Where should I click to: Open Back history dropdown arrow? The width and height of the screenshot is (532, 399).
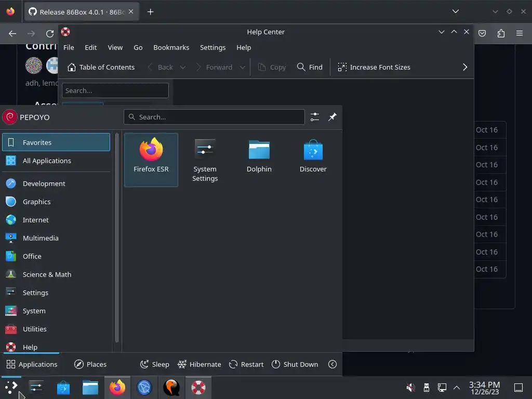pyautogui.click(x=183, y=67)
